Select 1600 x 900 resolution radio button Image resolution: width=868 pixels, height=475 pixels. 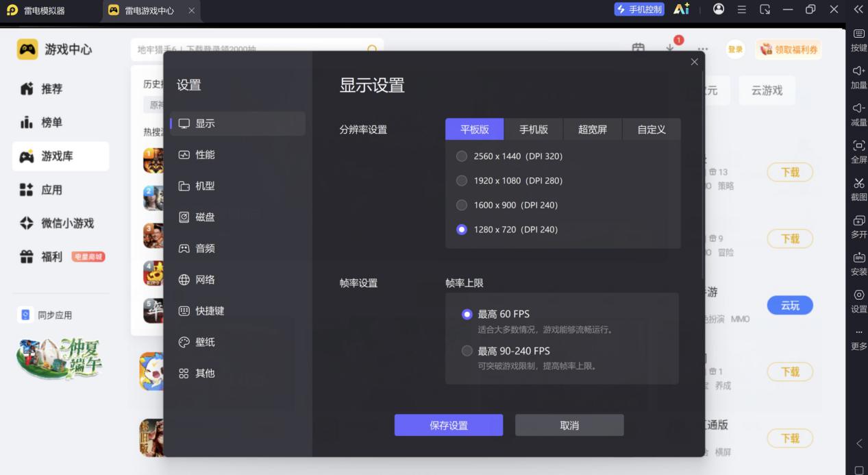[x=462, y=205]
